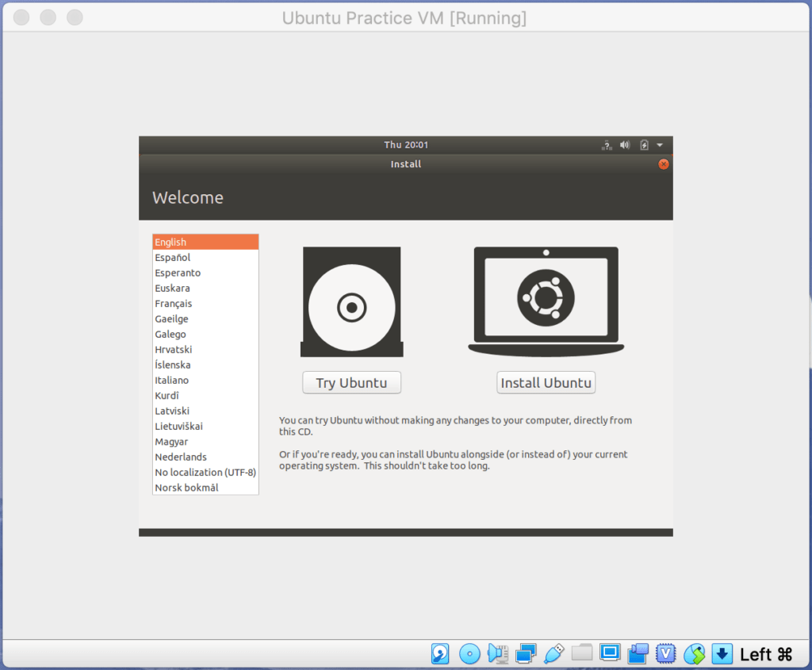
Task: Click the CPU virtualization 'V' status icon
Action: (x=665, y=653)
